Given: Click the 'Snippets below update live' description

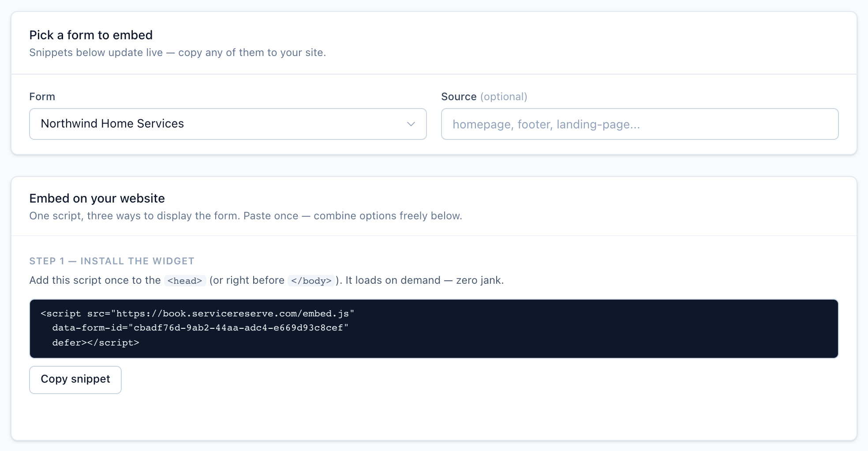Looking at the screenshot, I should point(178,53).
